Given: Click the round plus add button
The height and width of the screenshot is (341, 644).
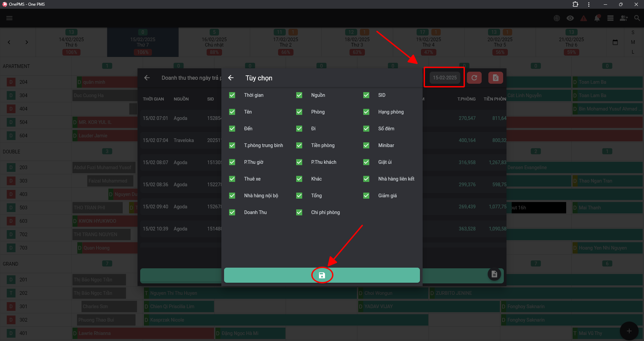Looking at the screenshot, I should pos(629,331).
